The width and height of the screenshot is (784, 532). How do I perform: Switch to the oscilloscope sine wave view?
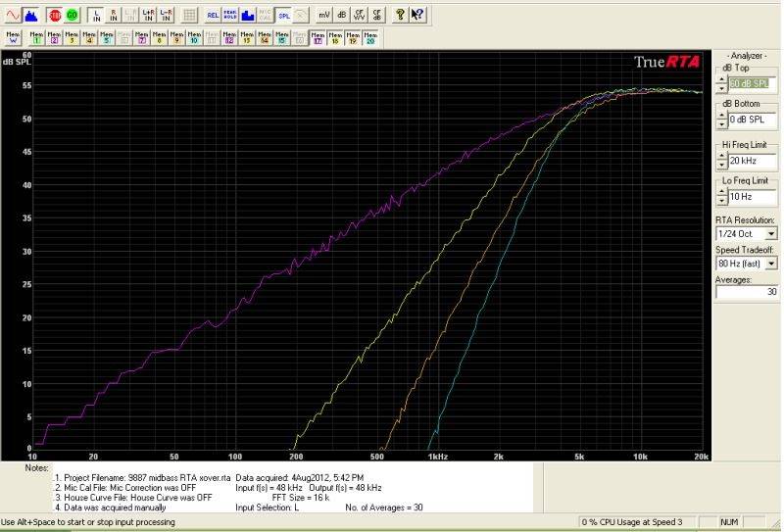(13, 15)
